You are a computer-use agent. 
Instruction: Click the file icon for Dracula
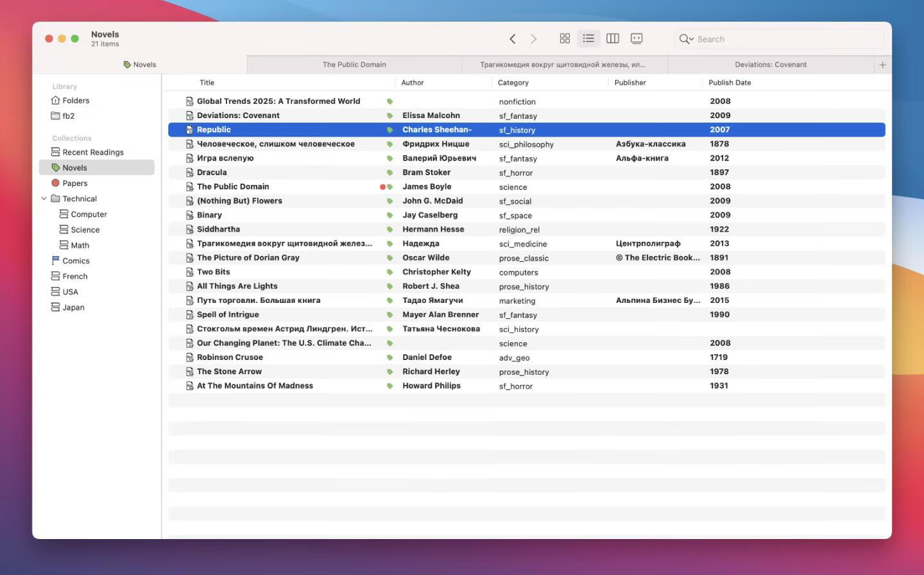tap(190, 173)
